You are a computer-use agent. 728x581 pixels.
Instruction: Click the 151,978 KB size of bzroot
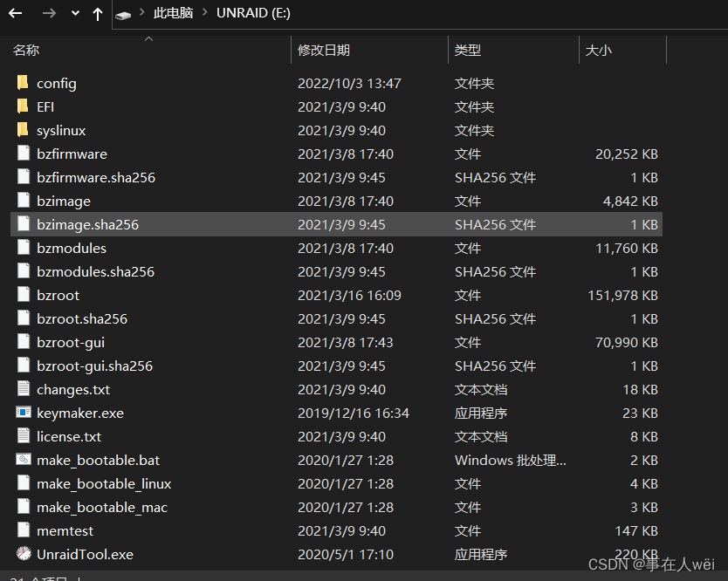pos(622,296)
